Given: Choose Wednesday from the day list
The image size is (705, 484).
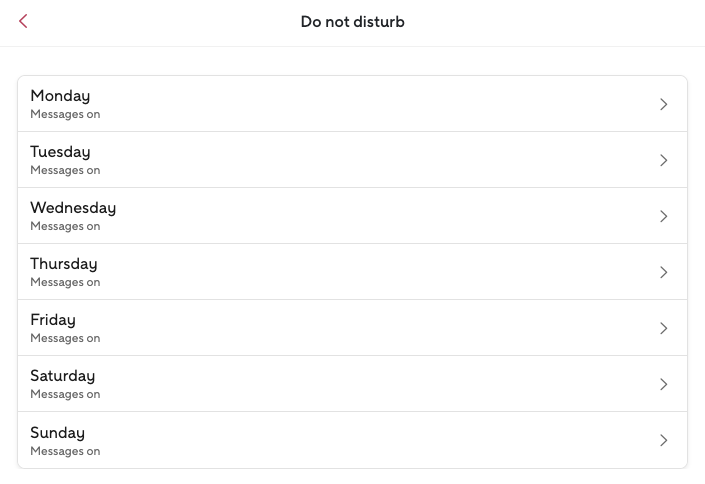Looking at the screenshot, I should coord(73,208).
